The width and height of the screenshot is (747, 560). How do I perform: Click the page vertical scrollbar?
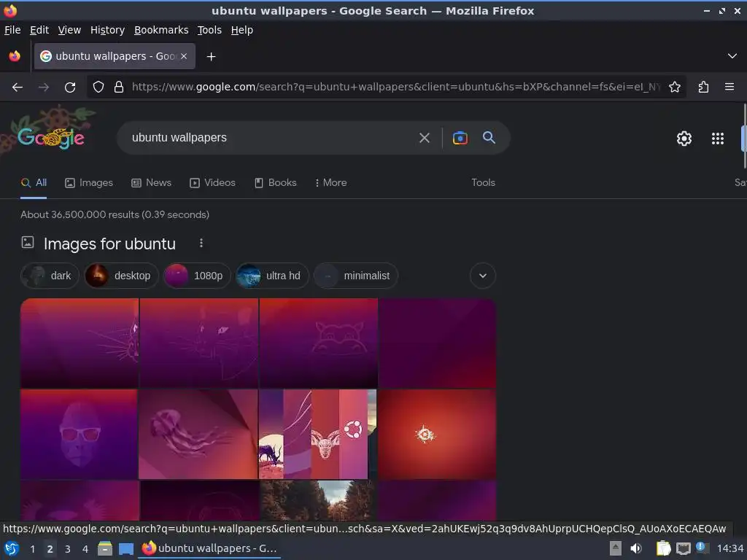point(744,136)
